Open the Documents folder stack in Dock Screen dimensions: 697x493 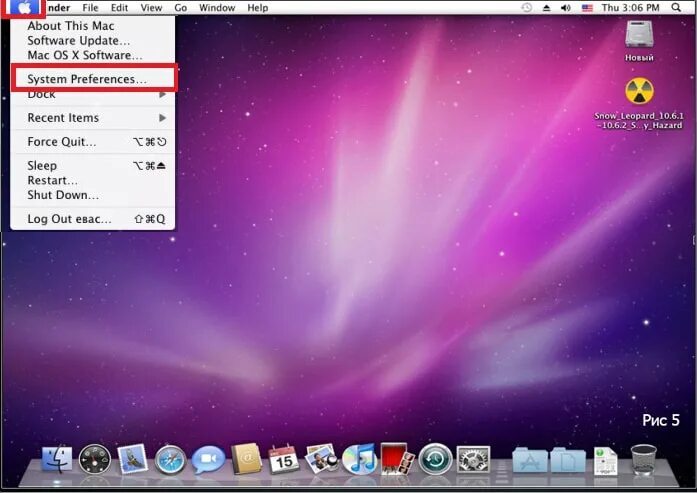click(568, 460)
